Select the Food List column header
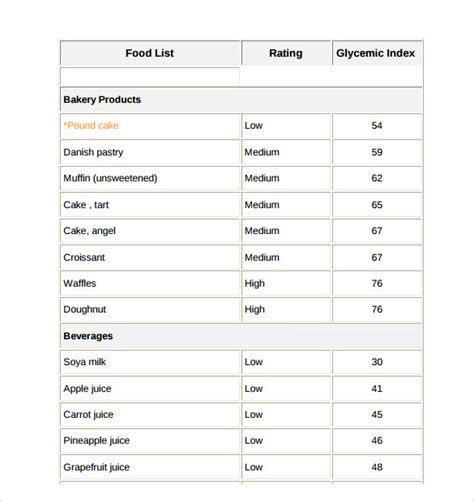The width and height of the screenshot is (474, 502). pyautogui.click(x=150, y=53)
